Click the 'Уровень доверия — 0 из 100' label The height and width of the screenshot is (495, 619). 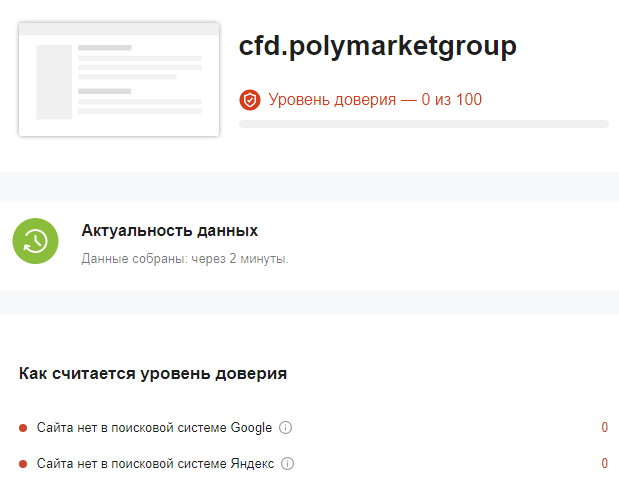tap(375, 100)
